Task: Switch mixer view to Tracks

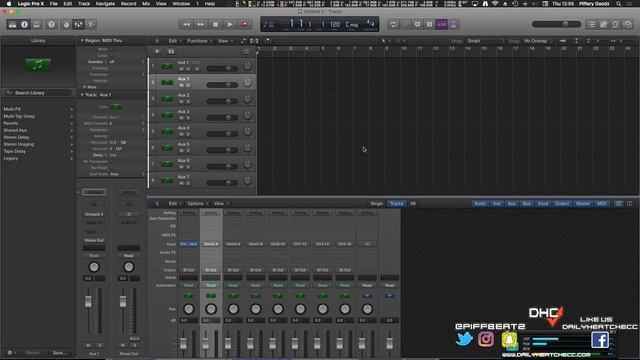Action: [396, 203]
